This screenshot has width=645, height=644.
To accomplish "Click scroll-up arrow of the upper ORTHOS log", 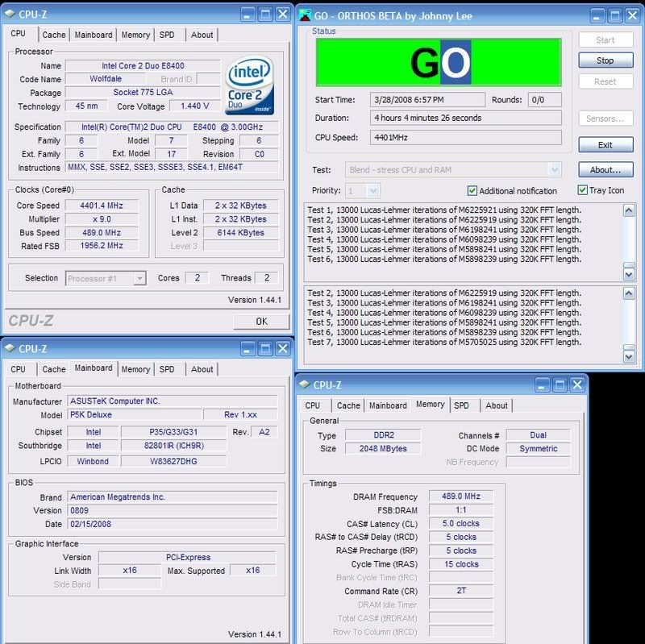I will [x=629, y=210].
